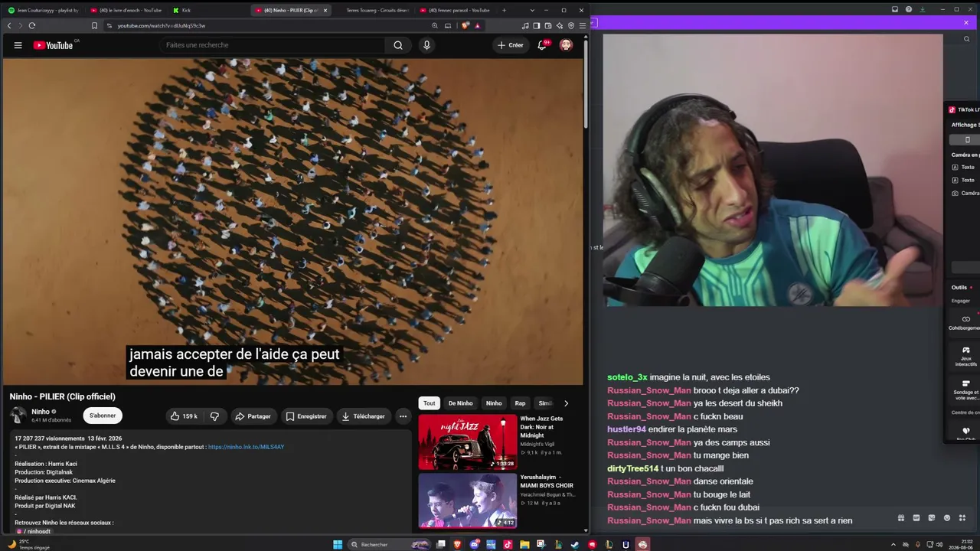Click the Partager share button
Image resolution: width=980 pixels, height=551 pixels.
[253, 416]
